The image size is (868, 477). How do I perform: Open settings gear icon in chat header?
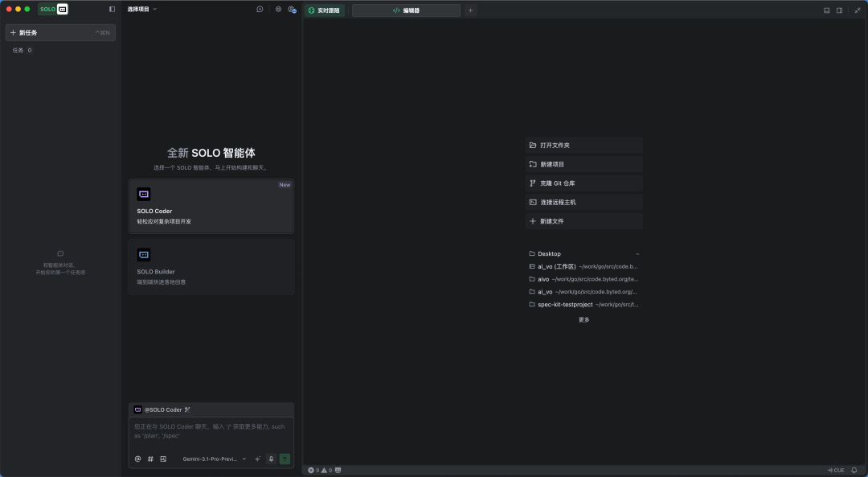pyautogui.click(x=278, y=10)
